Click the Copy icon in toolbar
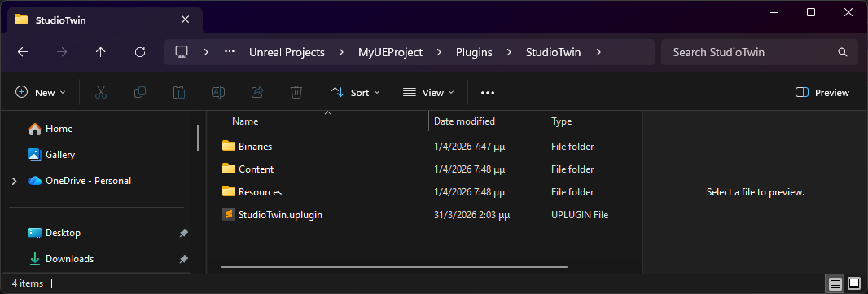Image resolution: width=868 pixels, height=294 pixels. coord(140,93)
